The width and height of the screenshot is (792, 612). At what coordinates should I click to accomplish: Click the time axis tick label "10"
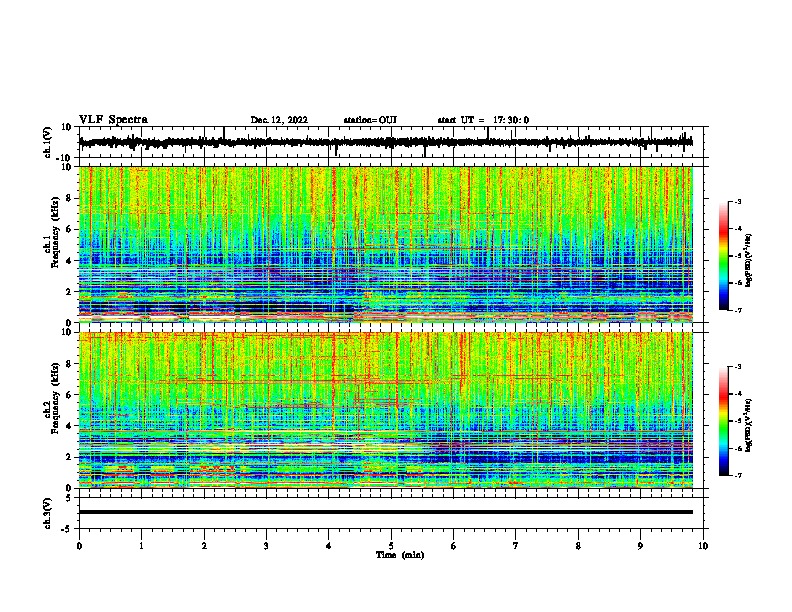pyautogui.click(x=703, y=546)
